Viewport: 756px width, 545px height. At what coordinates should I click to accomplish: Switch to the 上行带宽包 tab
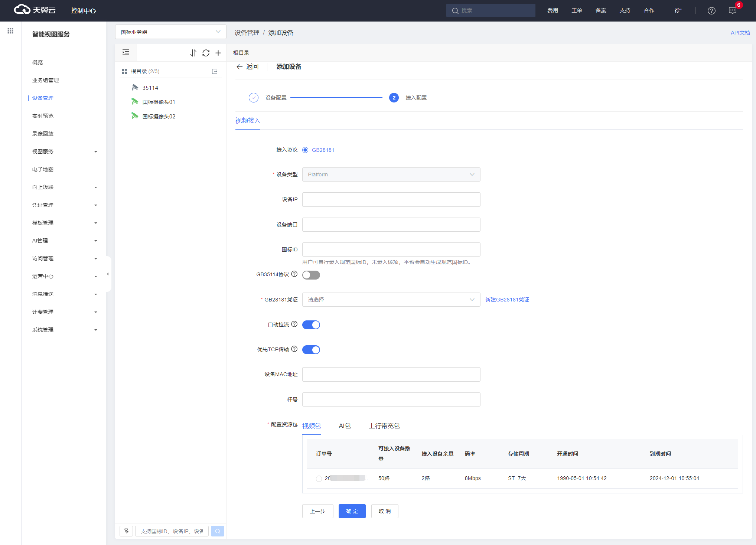click(384, 426)
